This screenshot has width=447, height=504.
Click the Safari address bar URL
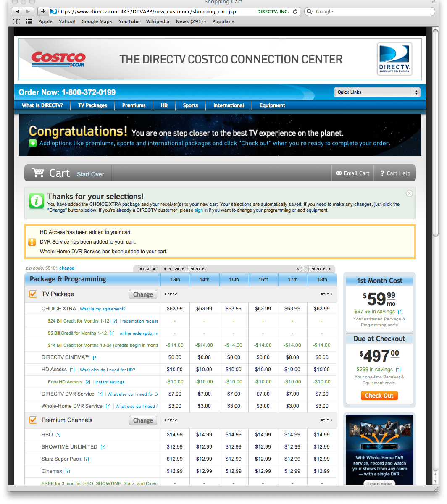[147, 11]
